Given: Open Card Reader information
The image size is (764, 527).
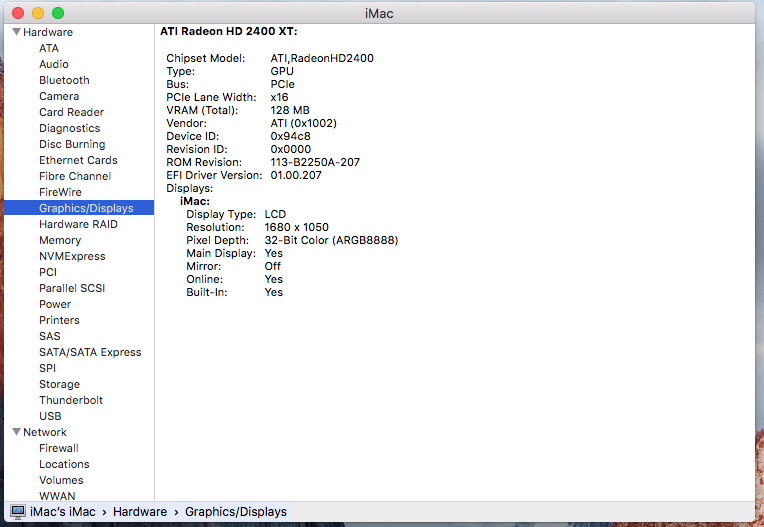Looking at the screenshot, I should pos(72,112).
